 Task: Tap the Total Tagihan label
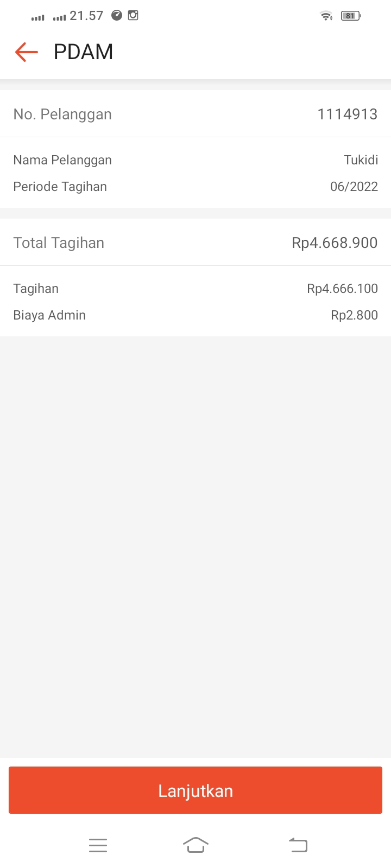tap(59, 242)
